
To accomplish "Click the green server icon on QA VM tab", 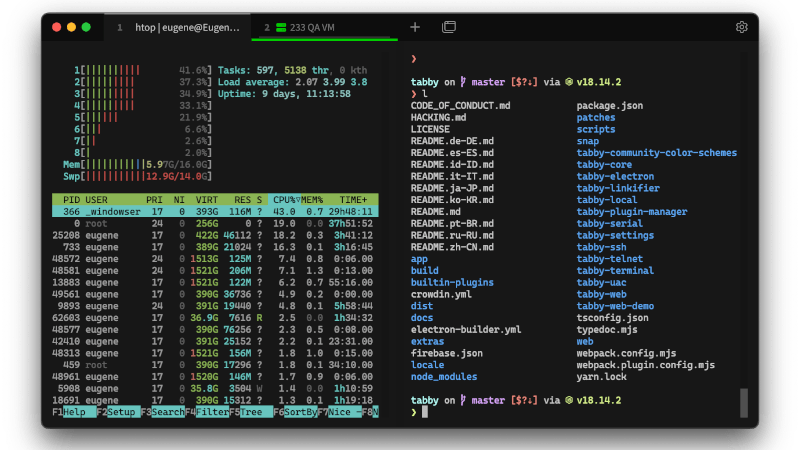I will click(282, 27).
